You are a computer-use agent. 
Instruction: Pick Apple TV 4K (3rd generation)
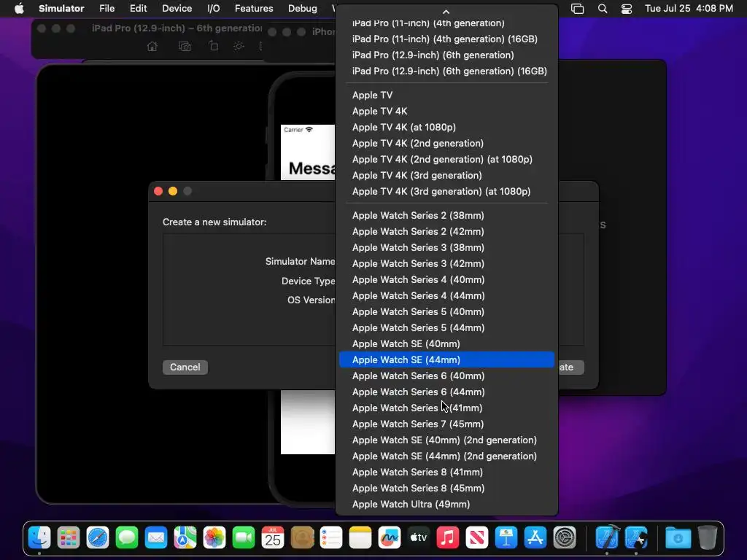pos(447,175)
